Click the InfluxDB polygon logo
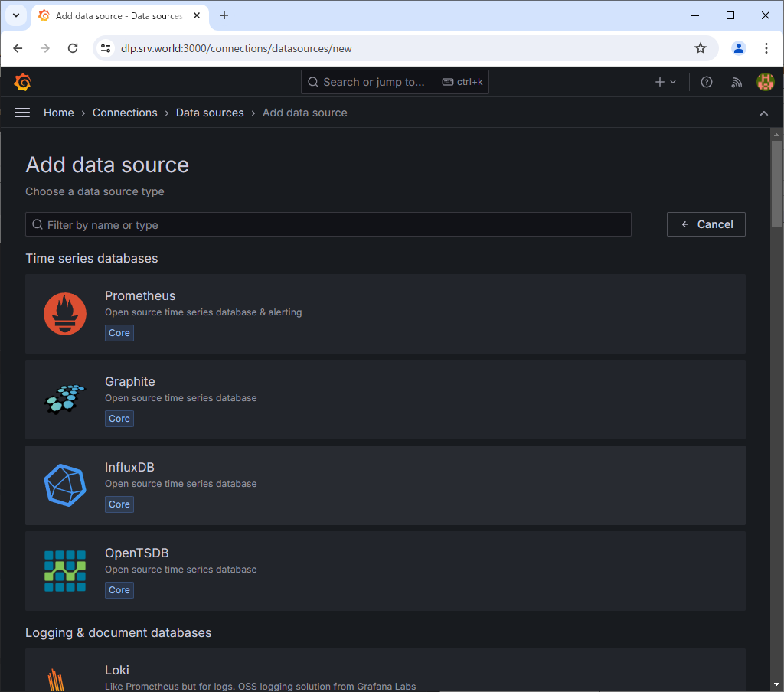 point(65,485)
